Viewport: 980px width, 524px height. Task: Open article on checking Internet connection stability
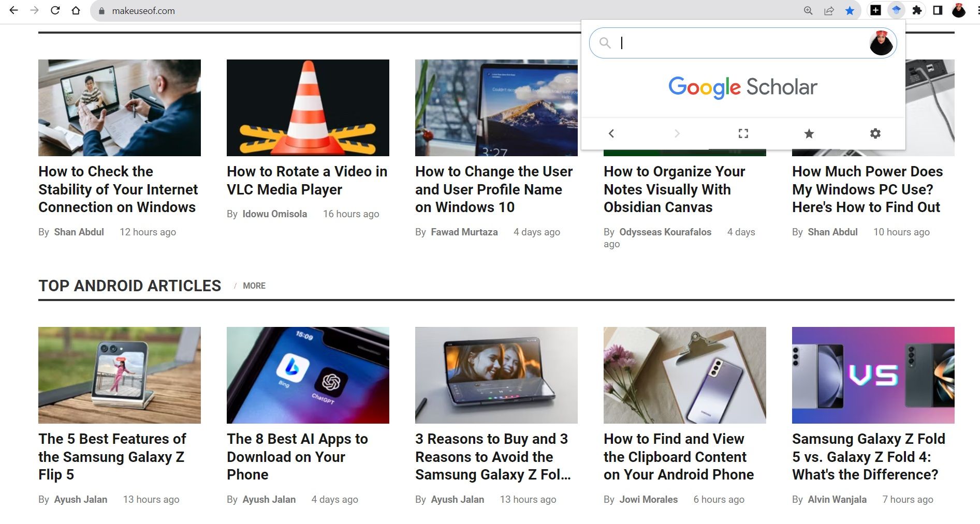[118, 189]
